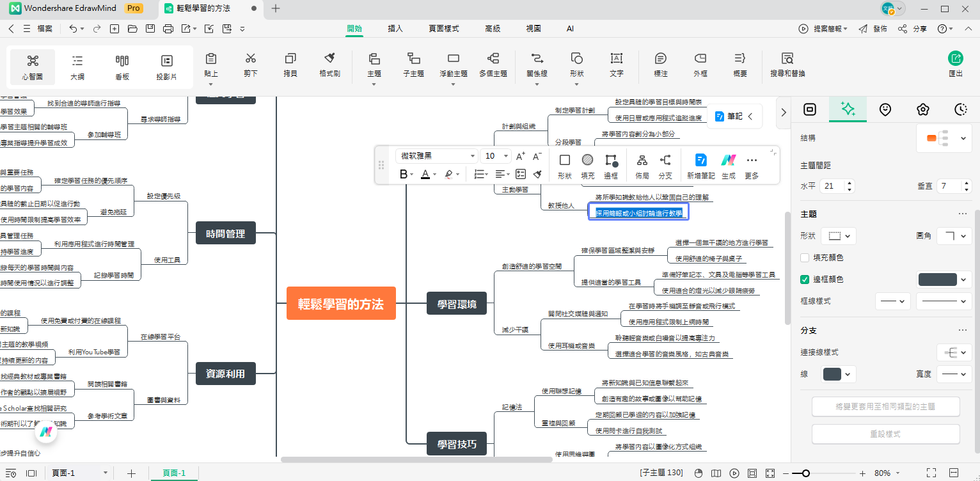Viewport: 980px width, 481px height.
Task: Click the 匯出 export icon
Action: 954,64
